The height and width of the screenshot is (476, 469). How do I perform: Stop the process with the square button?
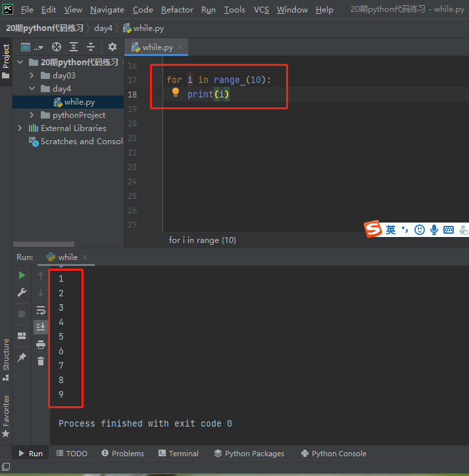[x=22, y=314]
